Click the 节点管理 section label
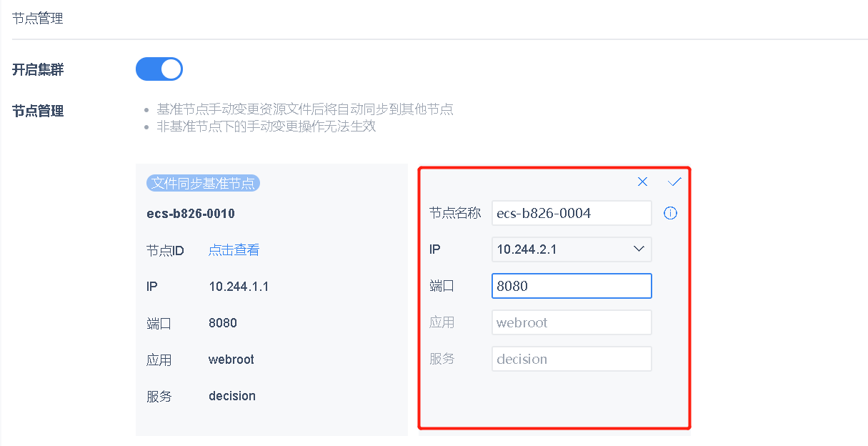This screenshot has height=446, width=868. [x=38, y=111]
